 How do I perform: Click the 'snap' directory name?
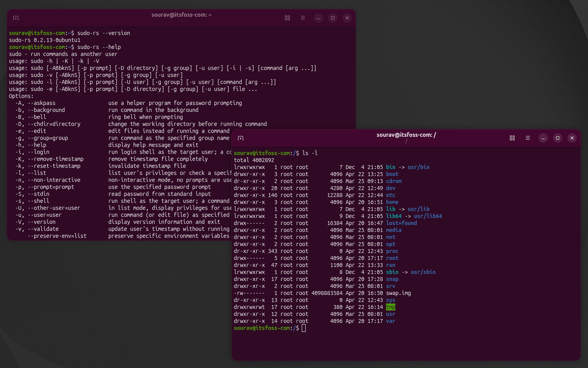(x=392, y=279)
